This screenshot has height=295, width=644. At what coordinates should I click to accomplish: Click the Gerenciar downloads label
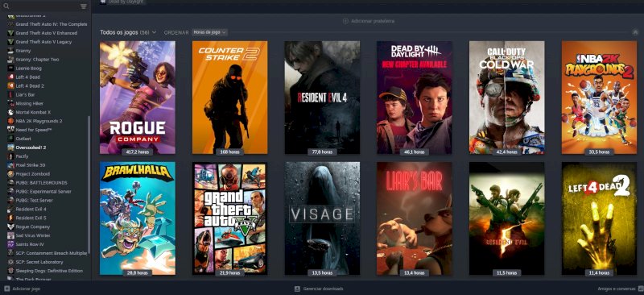coord(323,289)
